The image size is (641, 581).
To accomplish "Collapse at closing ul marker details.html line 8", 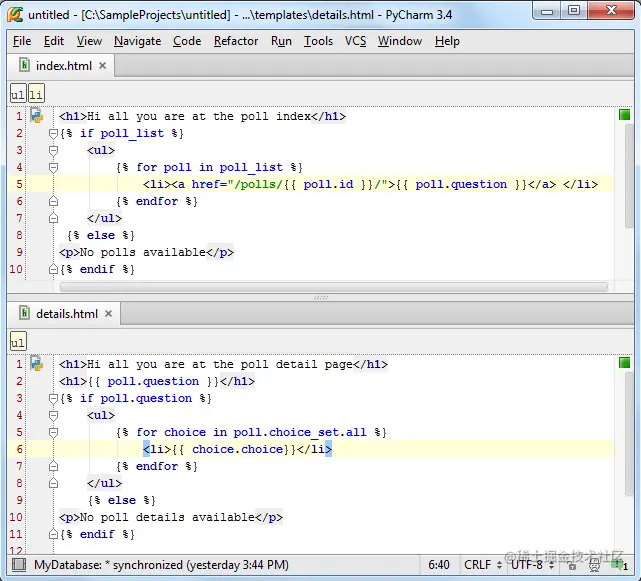I will (53, 483).
